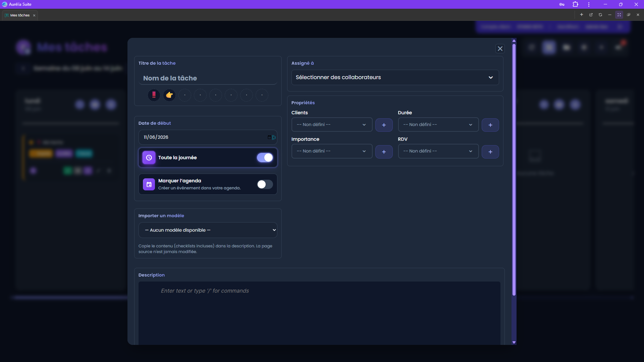
Task: Select the double exclamation mark emoji
Action: point(154,95)
